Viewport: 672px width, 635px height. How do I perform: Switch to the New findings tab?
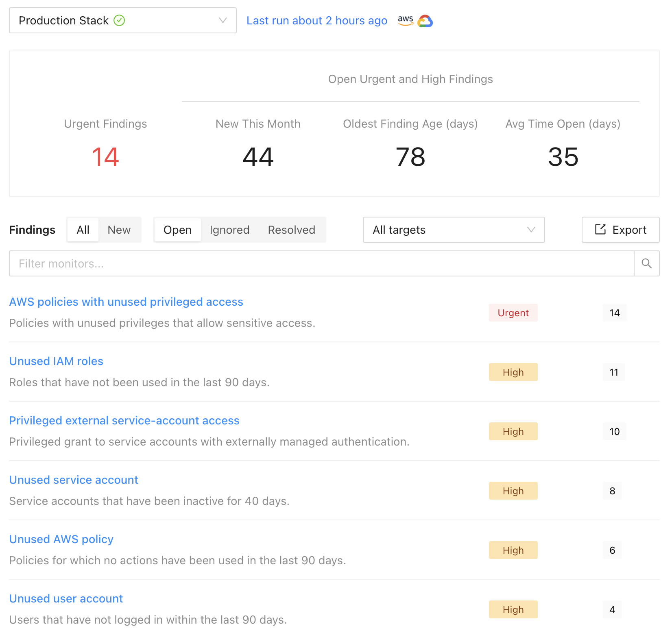click(x=119, y=230)
